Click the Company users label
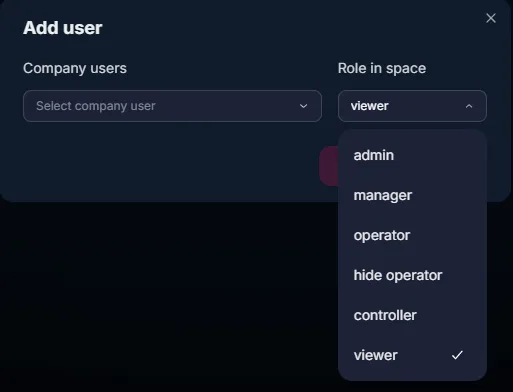Viewport: 513px width, 392px height. [75, 69]
